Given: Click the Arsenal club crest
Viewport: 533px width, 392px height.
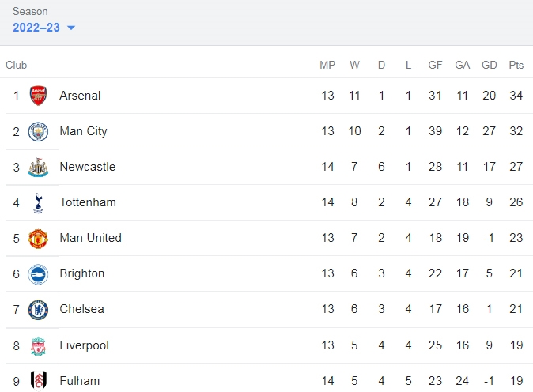Looking at the screenshot, I should [38, 96].
